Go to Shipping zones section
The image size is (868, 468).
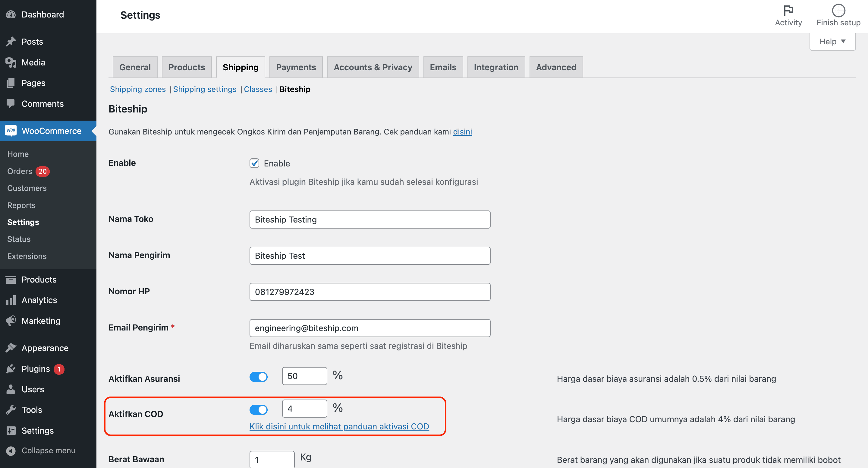click(x=138, y=89)
